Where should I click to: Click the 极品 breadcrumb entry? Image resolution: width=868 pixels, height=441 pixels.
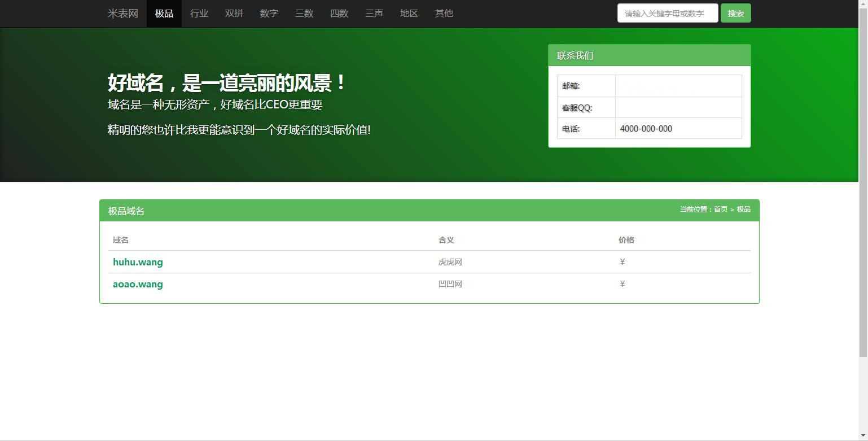(744, 209)
